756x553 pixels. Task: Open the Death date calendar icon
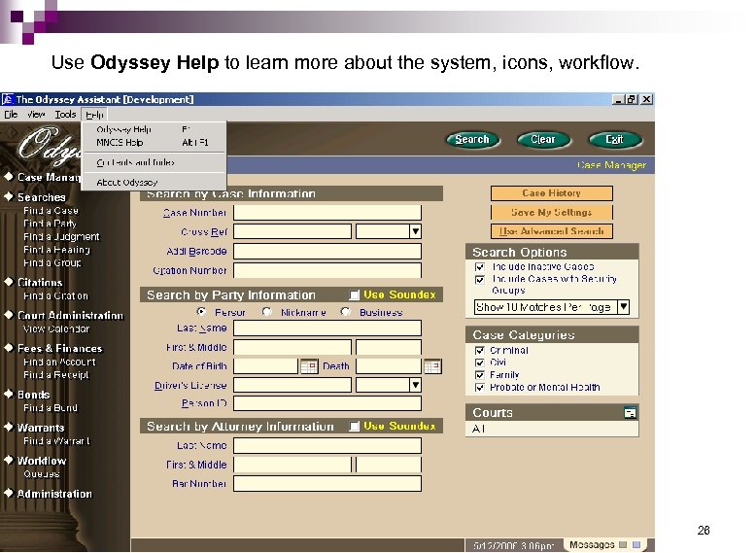[x=433, y=366]
